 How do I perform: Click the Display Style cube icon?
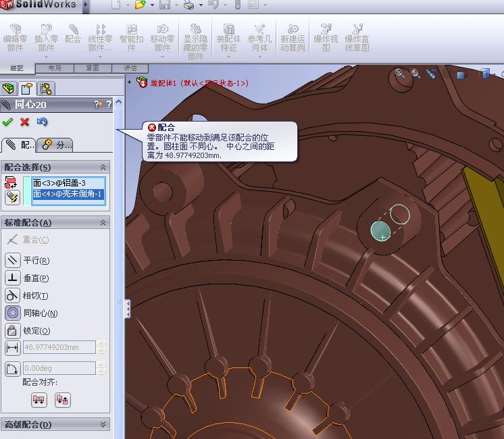tap(462, 74)
